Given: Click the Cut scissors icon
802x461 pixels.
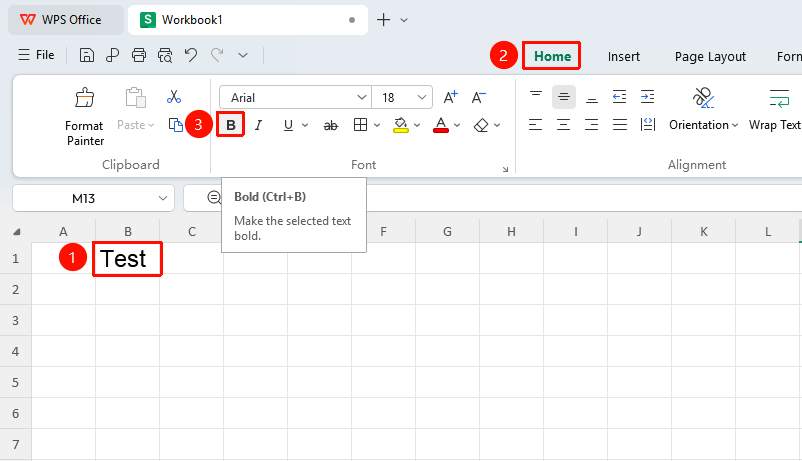Looking at the screenshot, I should [174, 97].
